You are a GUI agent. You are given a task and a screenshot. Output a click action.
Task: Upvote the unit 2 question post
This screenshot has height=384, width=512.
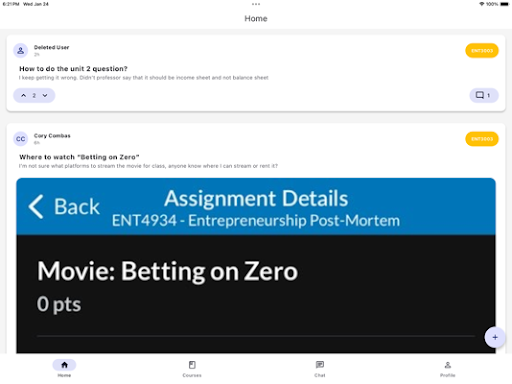click(24, 95)
